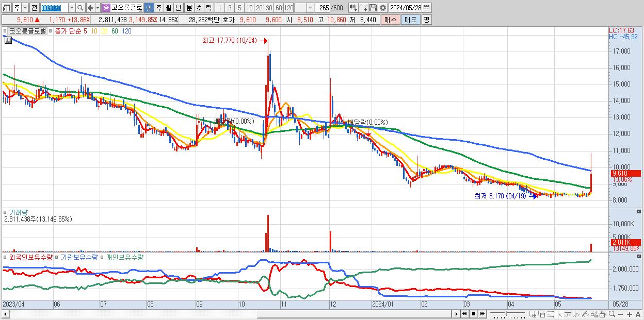
Task: Click the 평 button beside 매도
Action: 426,20
